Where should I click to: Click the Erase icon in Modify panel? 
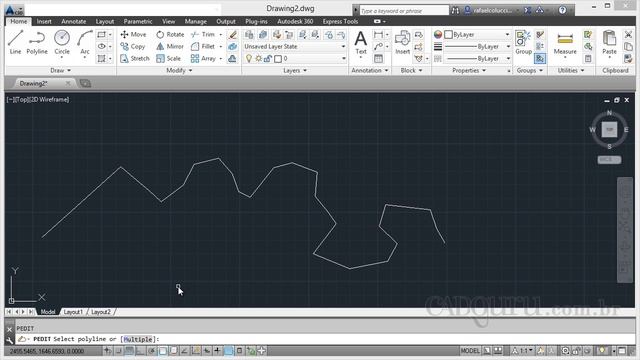point(233,35)
